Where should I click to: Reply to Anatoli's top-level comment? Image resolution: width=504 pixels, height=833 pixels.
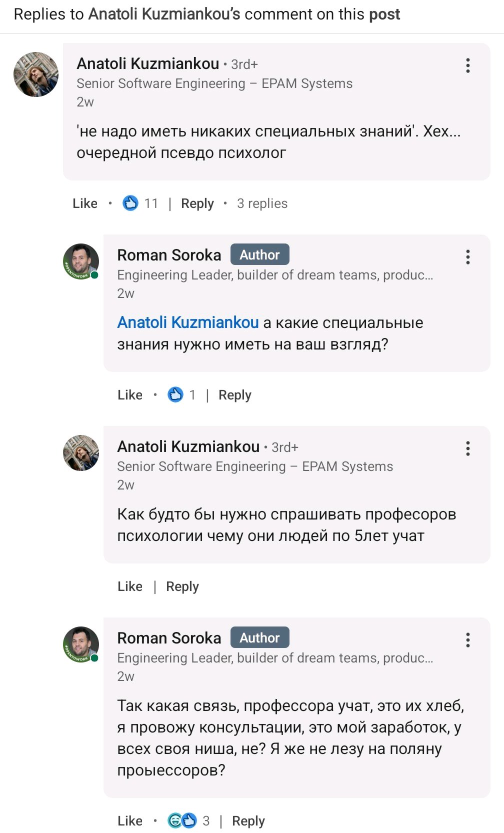tap(197, 203)
